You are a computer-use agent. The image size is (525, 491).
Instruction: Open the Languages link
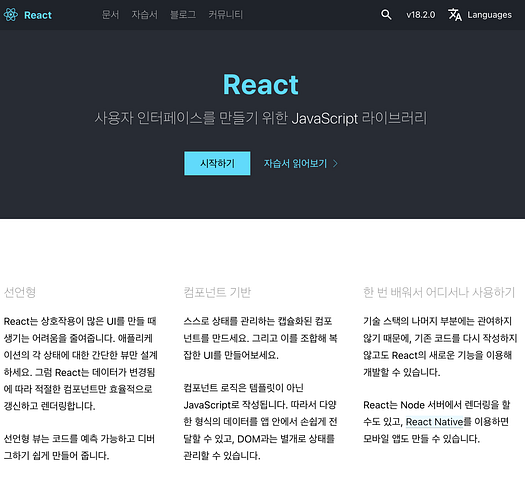490,15
